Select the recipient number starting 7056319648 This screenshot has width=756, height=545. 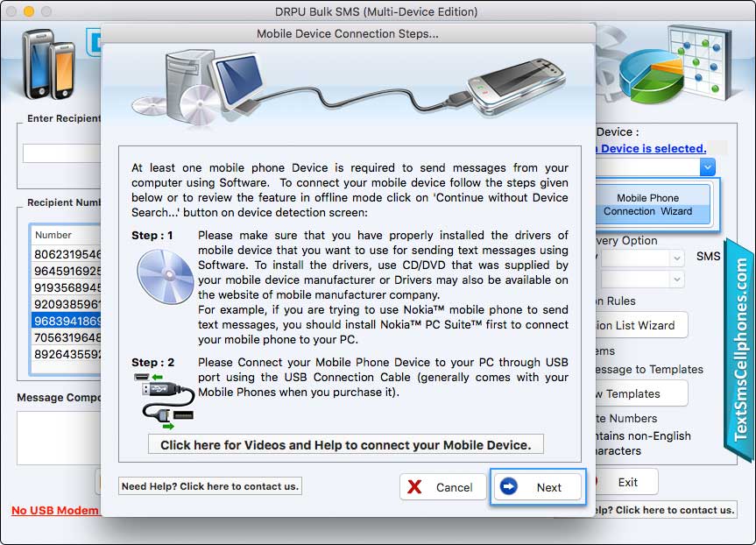tap(67, 337)
